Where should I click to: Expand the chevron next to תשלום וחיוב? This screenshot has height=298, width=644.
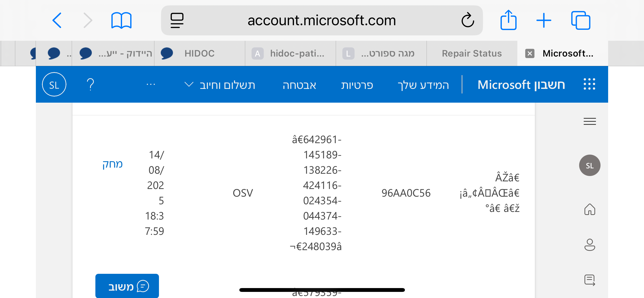click(x=188, y=85)
